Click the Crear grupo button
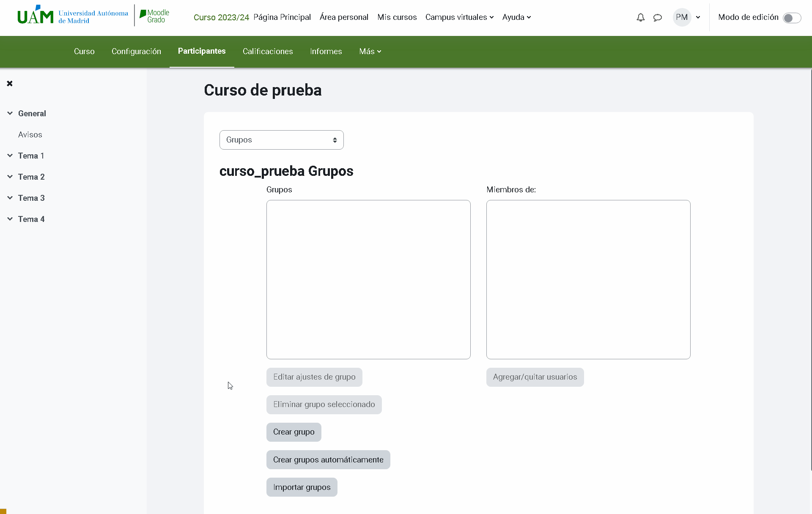The image size is (812, 514). pos(294,432)
